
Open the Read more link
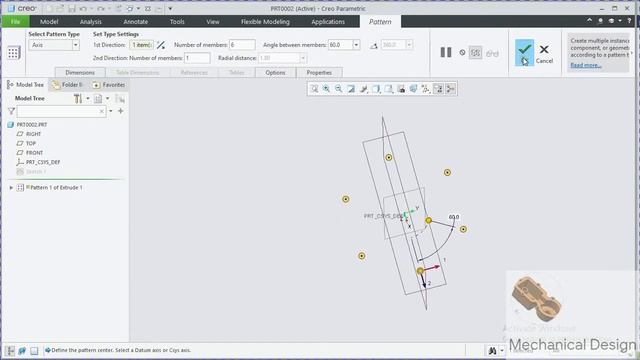586,65
